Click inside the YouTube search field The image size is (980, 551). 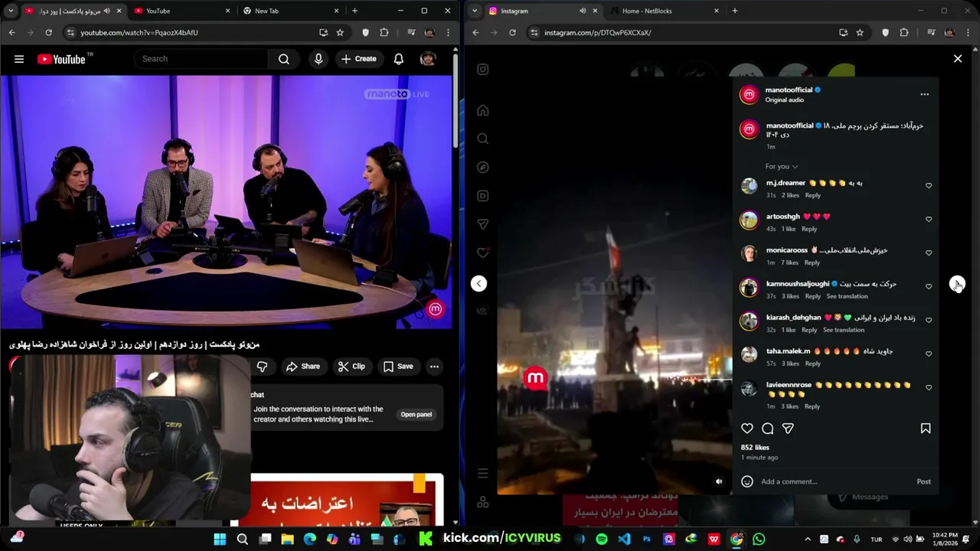coord(201,59)
